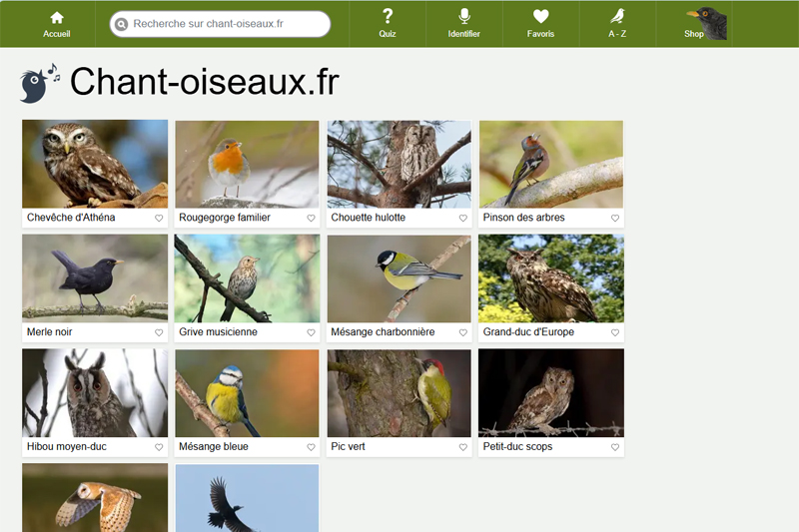Favorite Mésange bleue with its heart
This screenshot has height=532, width=799.
[x=311, y=447]
